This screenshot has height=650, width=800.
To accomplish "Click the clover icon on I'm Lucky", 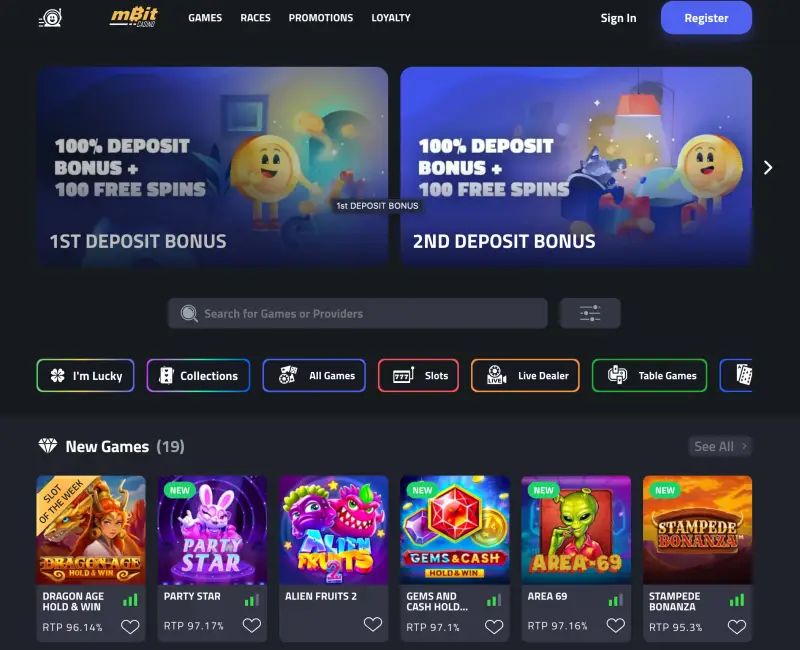I will pos(58,376).
